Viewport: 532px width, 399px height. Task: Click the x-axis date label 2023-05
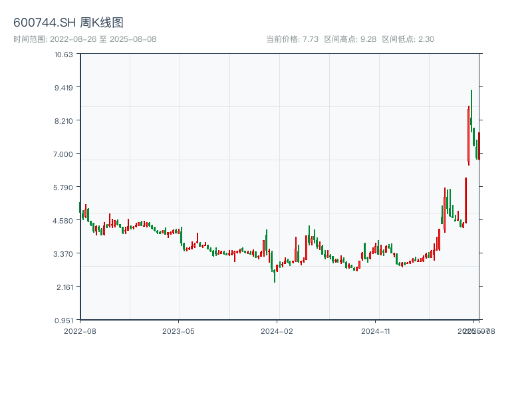pos(178,331)
